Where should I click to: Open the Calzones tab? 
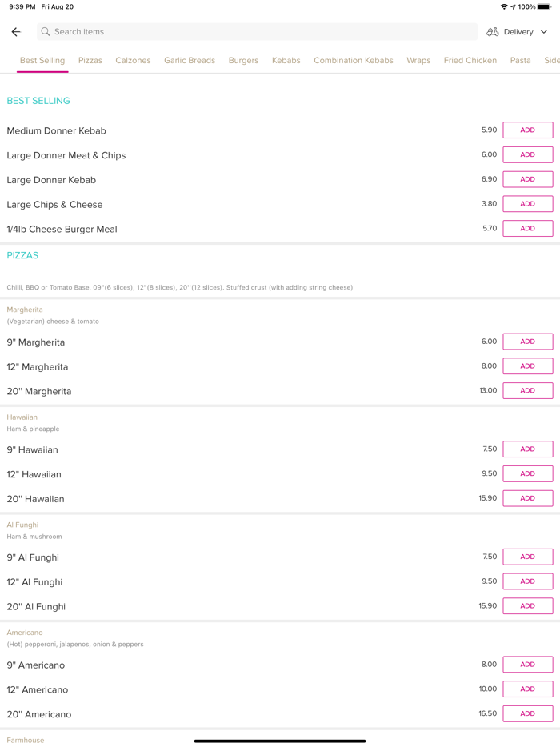(x=133, y=61)
